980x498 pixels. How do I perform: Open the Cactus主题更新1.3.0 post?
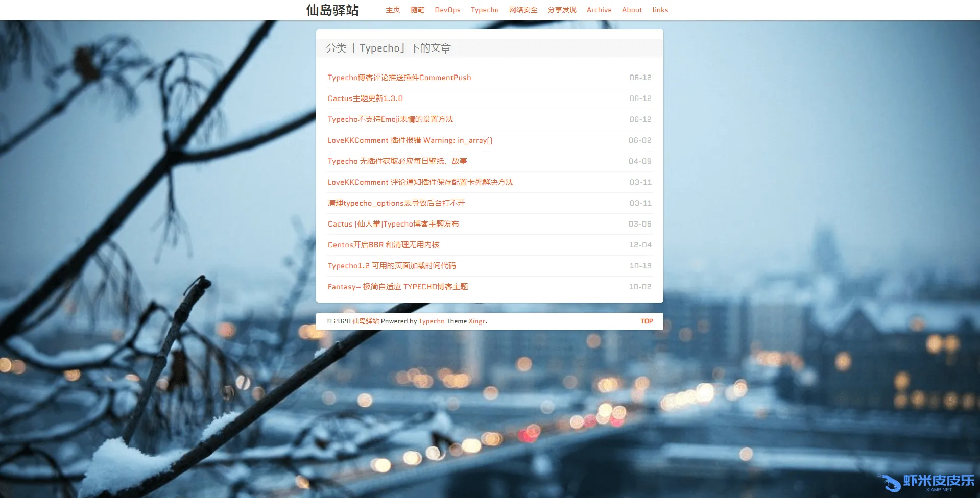tap(365, 98)
